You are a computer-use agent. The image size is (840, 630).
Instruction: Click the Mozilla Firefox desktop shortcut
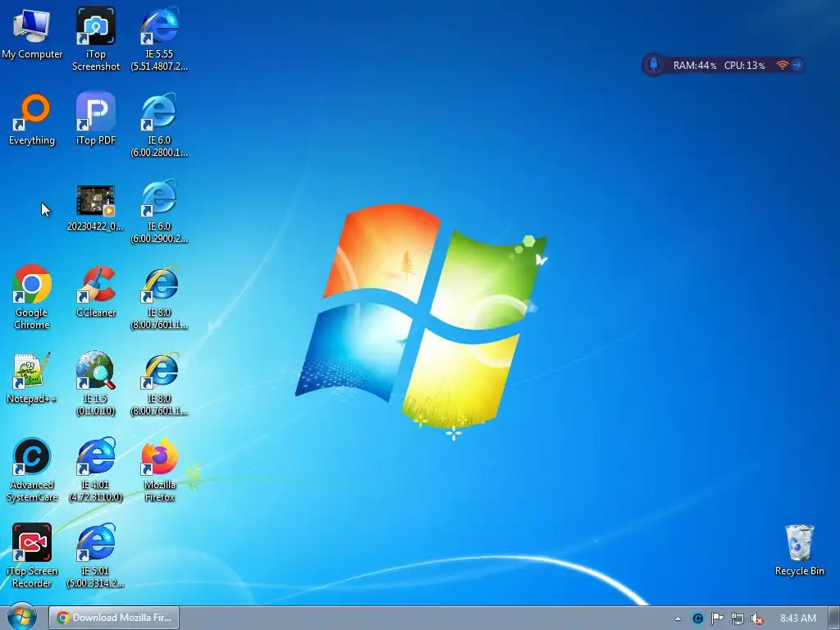pyautogui.click(x=160, y=470)
